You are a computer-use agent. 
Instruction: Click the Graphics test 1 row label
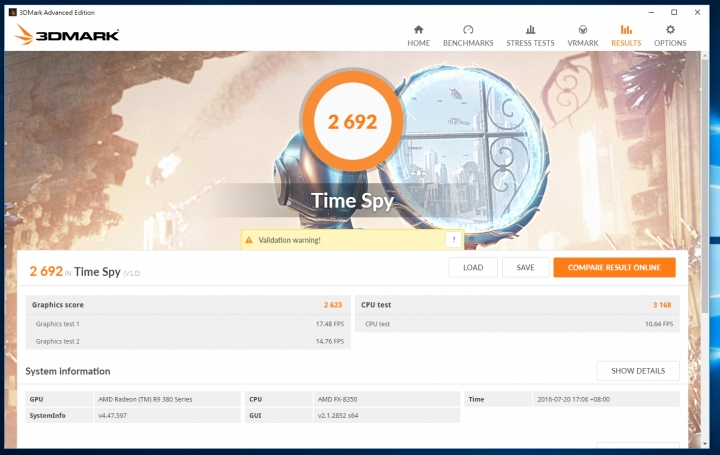[x=57, y=324]
